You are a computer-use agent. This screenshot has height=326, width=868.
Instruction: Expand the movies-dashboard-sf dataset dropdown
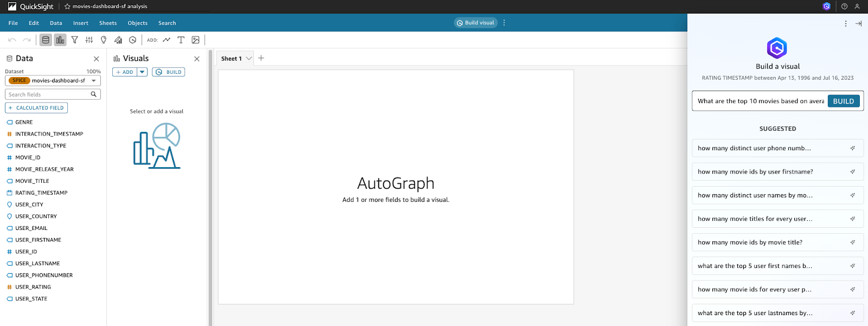[94, 81]
